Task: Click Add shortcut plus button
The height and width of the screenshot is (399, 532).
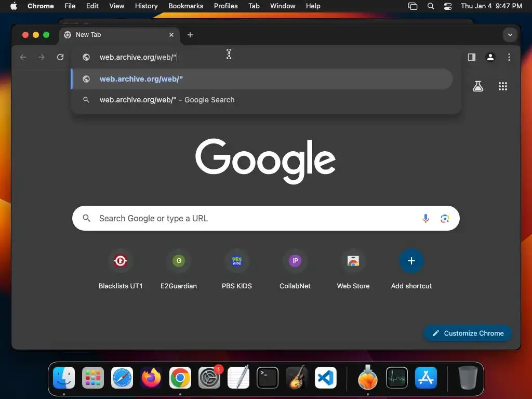Action: tap(411, 261)
